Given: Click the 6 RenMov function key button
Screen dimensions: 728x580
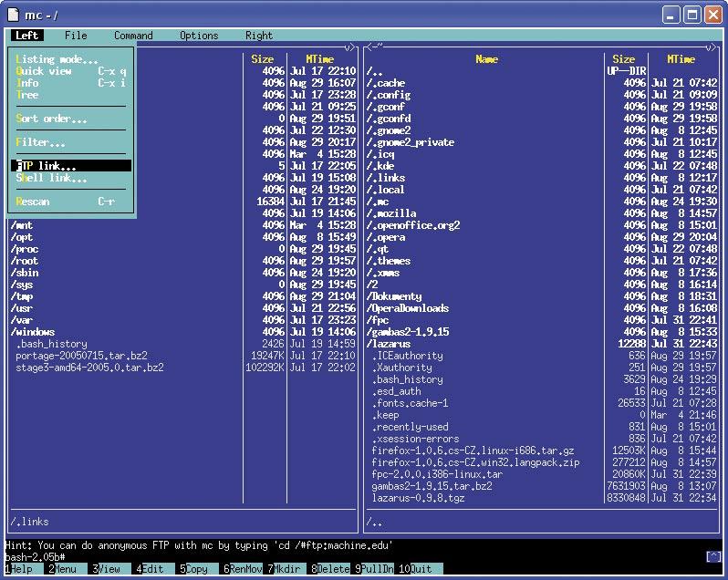Looking at the screenshot, I should (243, 569).
